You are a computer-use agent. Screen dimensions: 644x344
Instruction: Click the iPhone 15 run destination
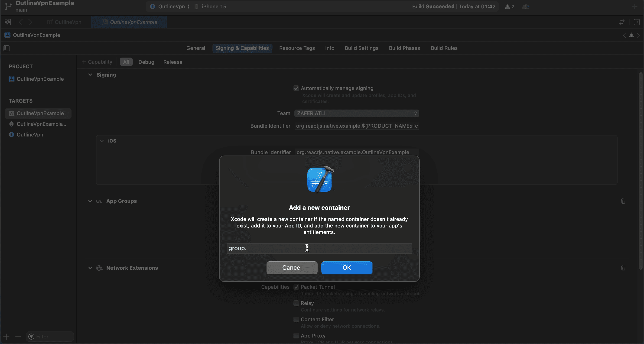click(210, 6)
